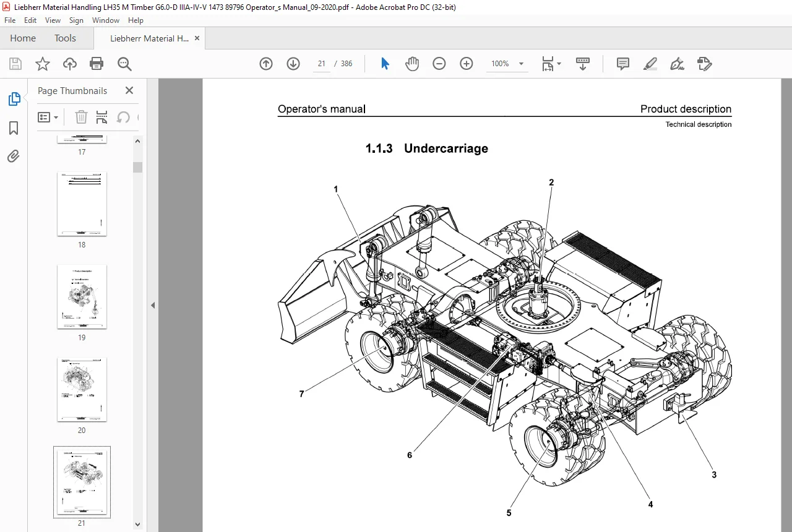Collapse the navigation pane arrow
792x532 pixels.
153,305
